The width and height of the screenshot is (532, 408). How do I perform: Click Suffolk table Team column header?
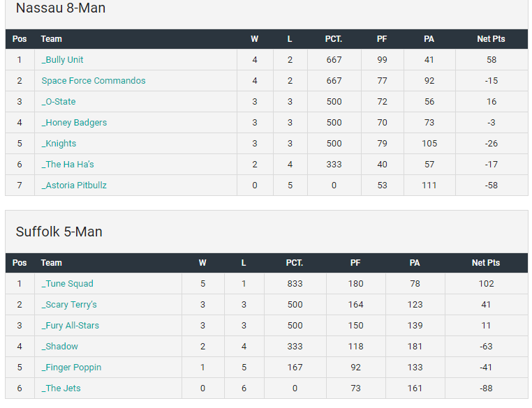[x=52, y=263]
